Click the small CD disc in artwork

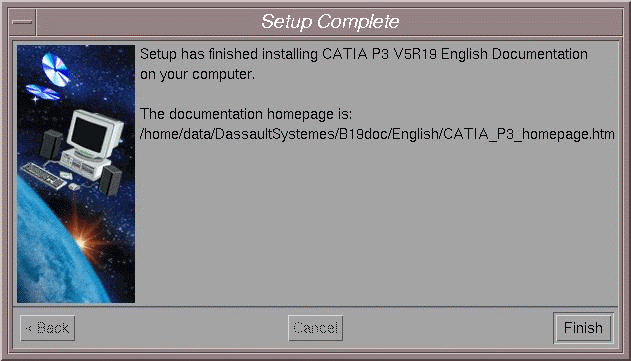point(43,92)
